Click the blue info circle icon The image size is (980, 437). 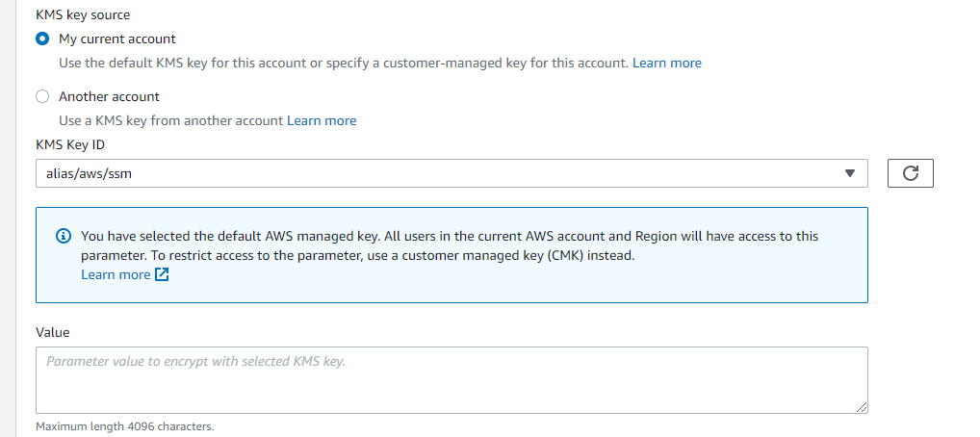tap(64, 237)
